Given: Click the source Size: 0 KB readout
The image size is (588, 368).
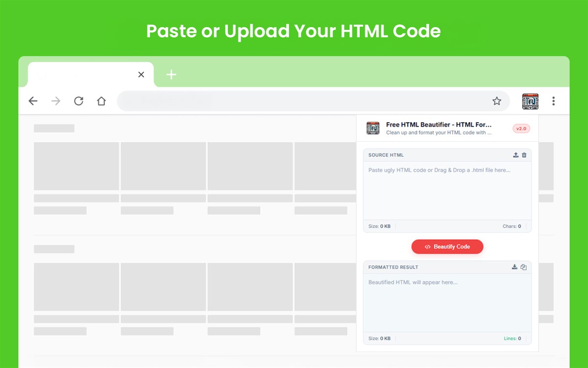Looking at the screenshot, I should pos(380,227).
